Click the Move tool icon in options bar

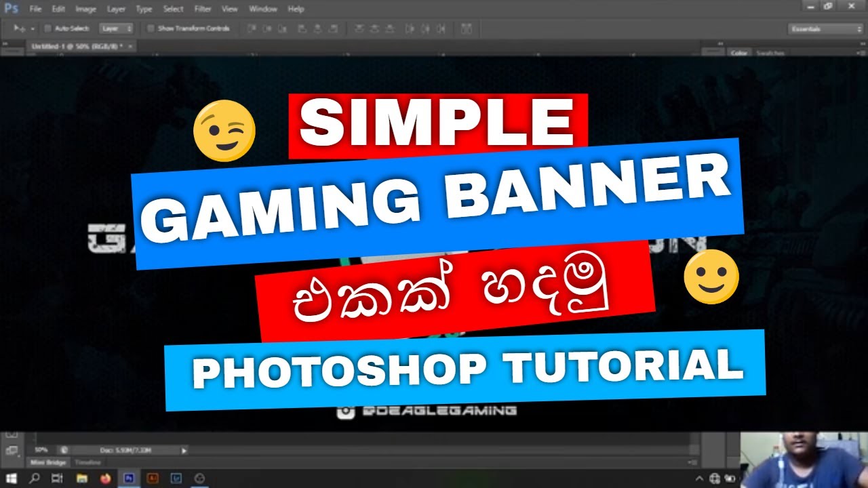click(x=19, y=28)
